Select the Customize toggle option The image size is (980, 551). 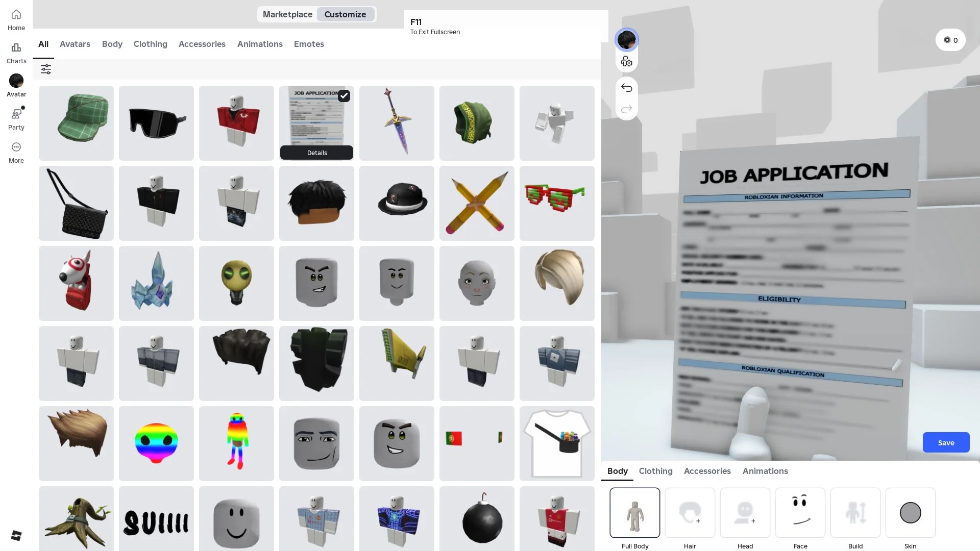tap(345, 14)
